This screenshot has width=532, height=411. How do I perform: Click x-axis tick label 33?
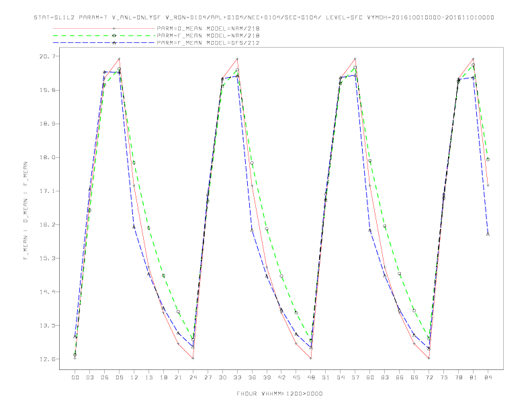pos(237,377)
